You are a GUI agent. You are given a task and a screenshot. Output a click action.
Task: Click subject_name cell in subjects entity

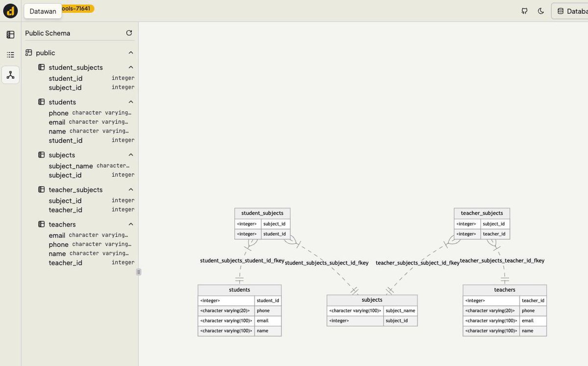(x=400, y=311)
